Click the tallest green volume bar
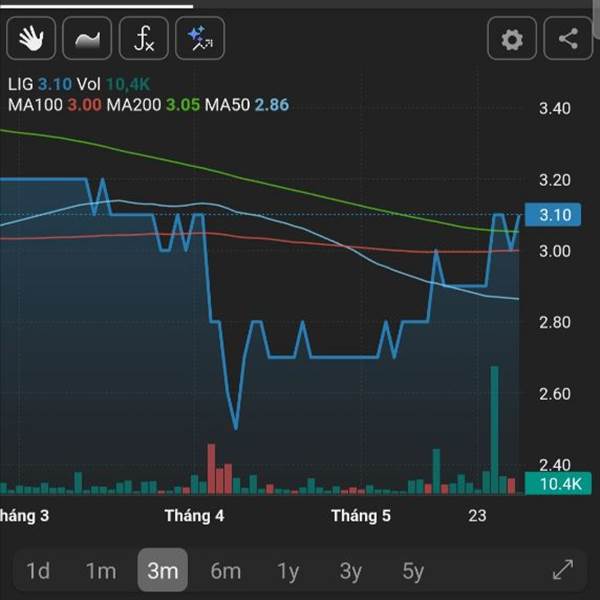The width and height of the screenshot is (600, 600). [x=494, y=430]
